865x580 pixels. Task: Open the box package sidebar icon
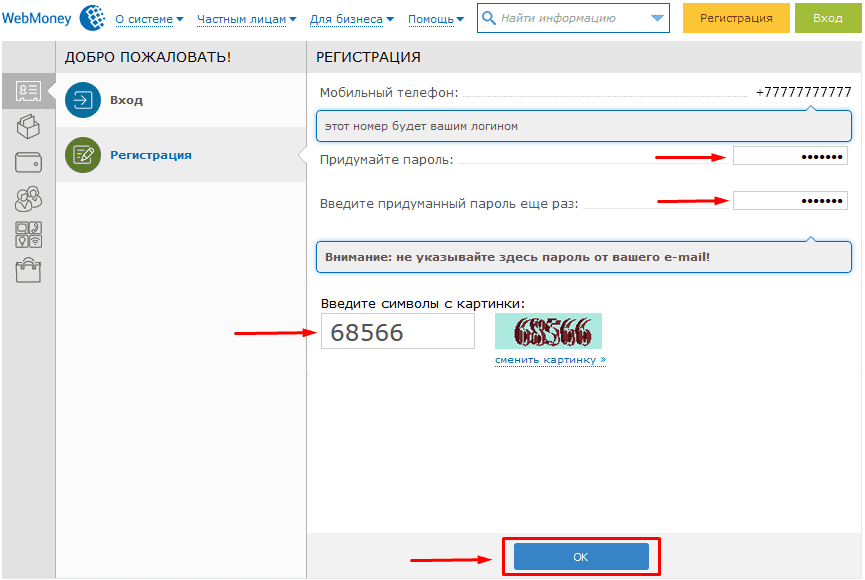tap(28, 126)
